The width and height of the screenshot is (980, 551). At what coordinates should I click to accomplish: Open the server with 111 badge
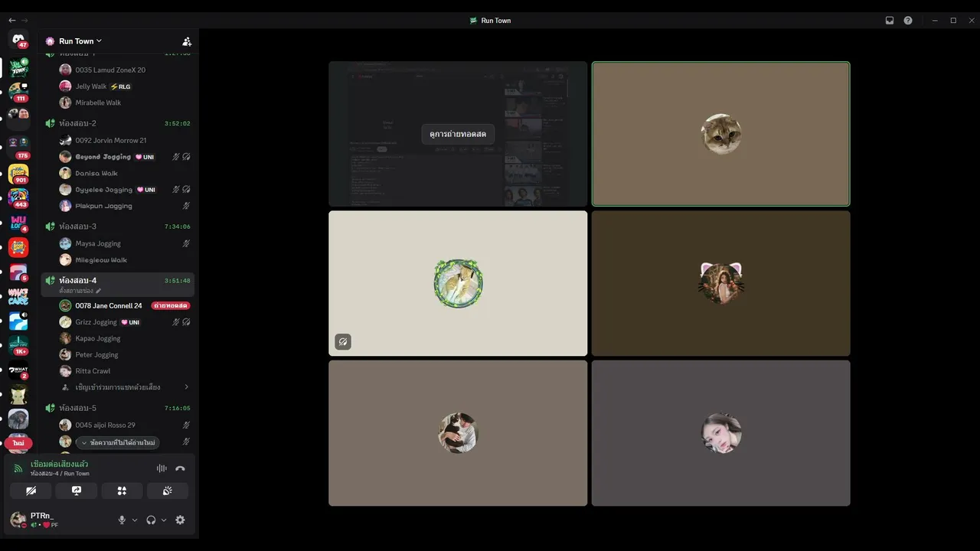pyautogui.click(x=18, y=92)
